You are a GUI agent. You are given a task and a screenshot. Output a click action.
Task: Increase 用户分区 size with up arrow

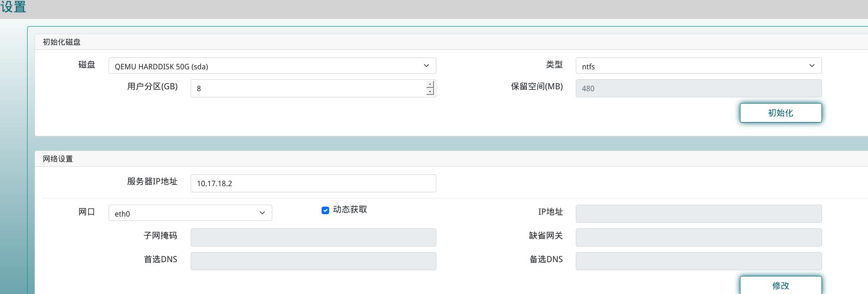click(x=430, y=85)
